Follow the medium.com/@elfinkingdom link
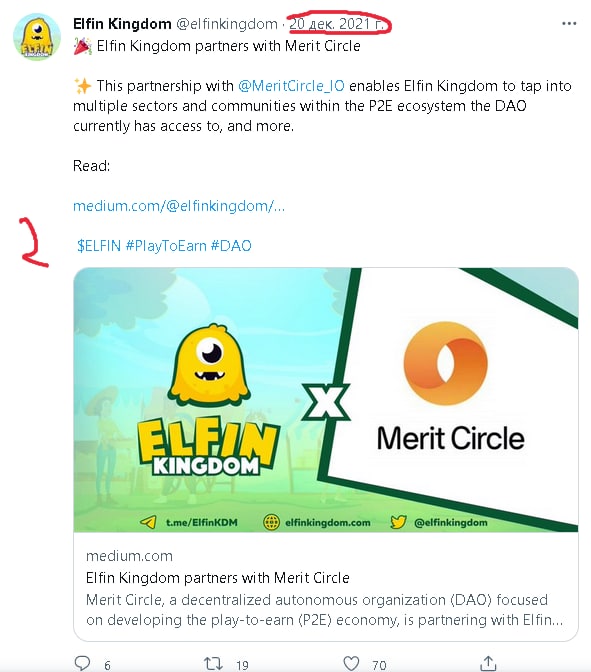 tap(179, 206)
